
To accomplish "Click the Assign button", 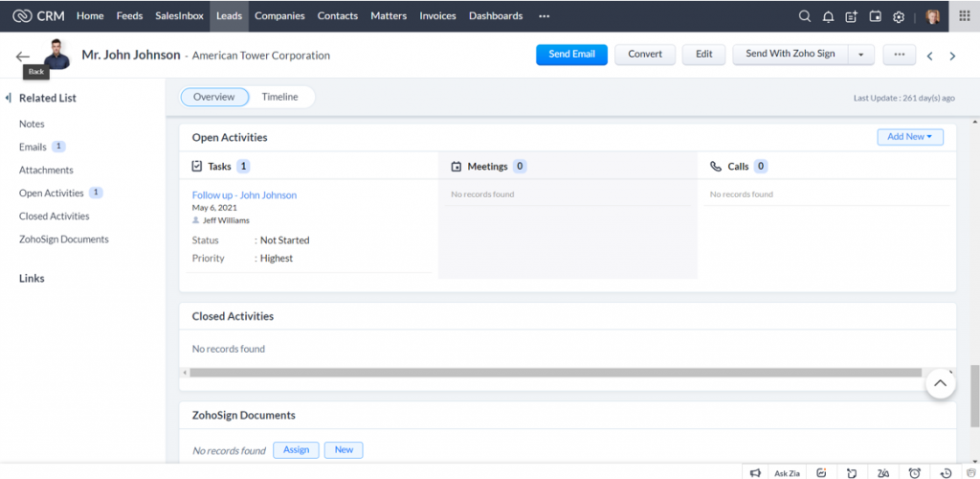I will pyautogui.click(x=297, y=450).
